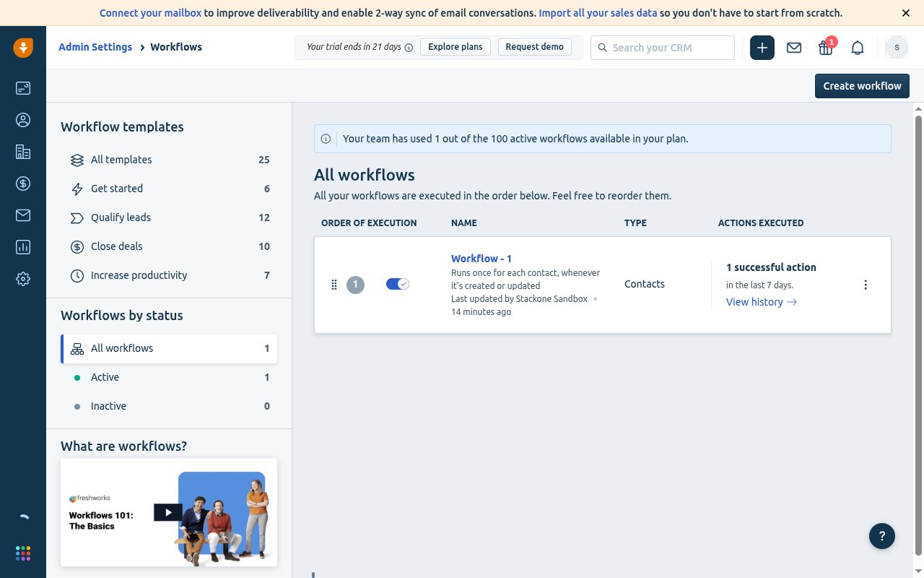The image size is (924, 578).
Task: Go to Admin Settings breadcrumb
Action: [x=95, y=47]
